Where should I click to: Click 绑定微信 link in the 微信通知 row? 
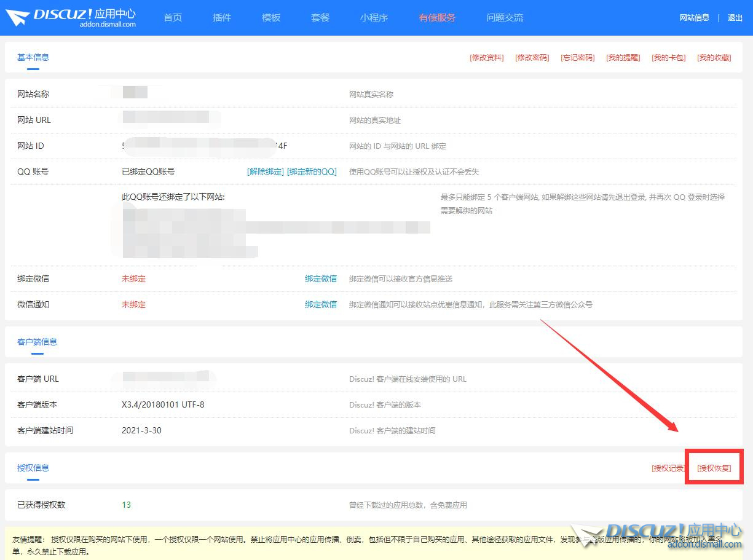pyautogui.click(x=321, y=304)
